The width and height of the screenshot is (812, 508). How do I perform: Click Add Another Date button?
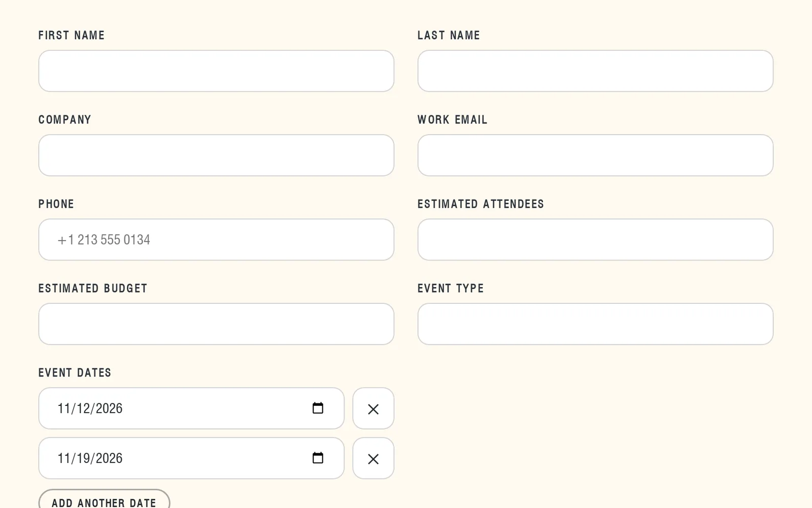tap(104, 499)
